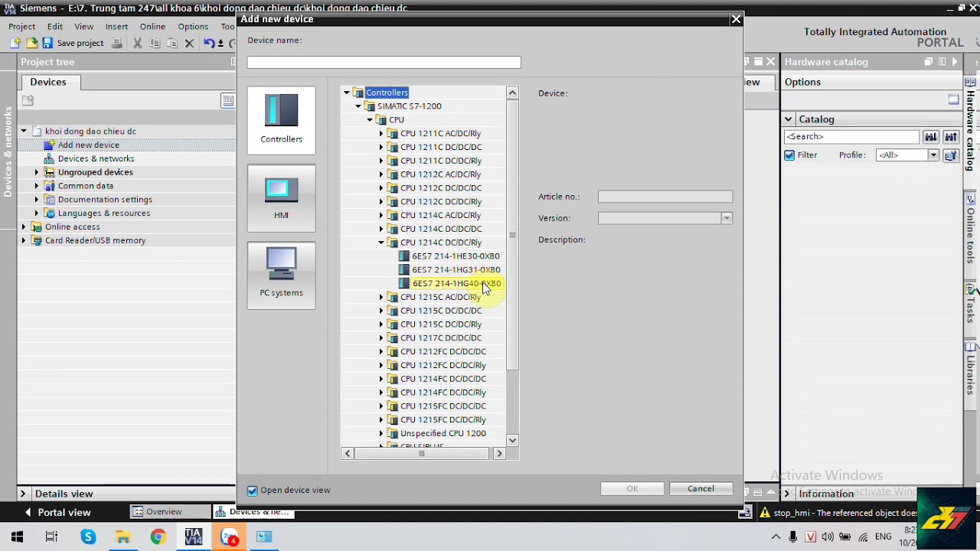Click the Undo toolbar icon
The width and height of the screenshot is (980, 551).
pos(208,44)
